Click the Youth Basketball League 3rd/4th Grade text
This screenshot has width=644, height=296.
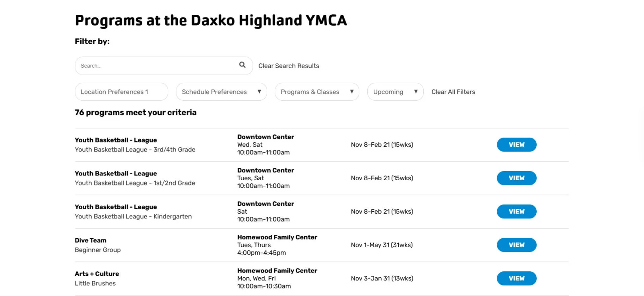135,150
